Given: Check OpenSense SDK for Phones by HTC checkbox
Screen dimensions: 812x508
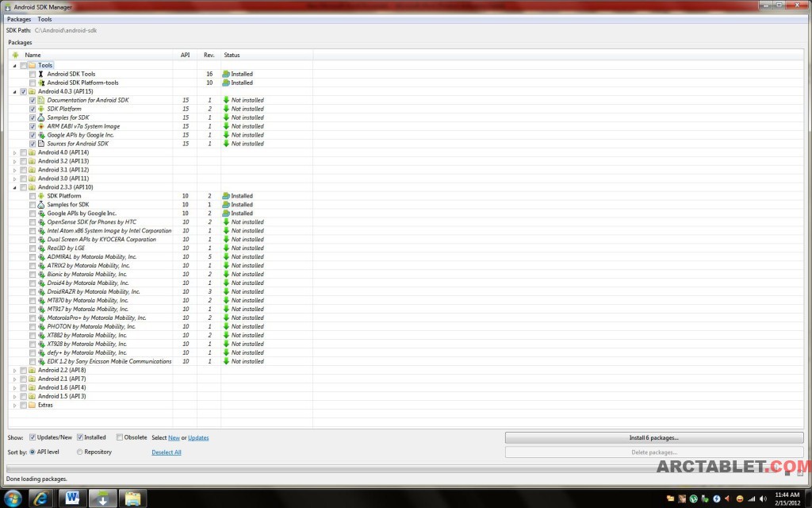Looking at the screenshot, I should [x=33, y=222].
